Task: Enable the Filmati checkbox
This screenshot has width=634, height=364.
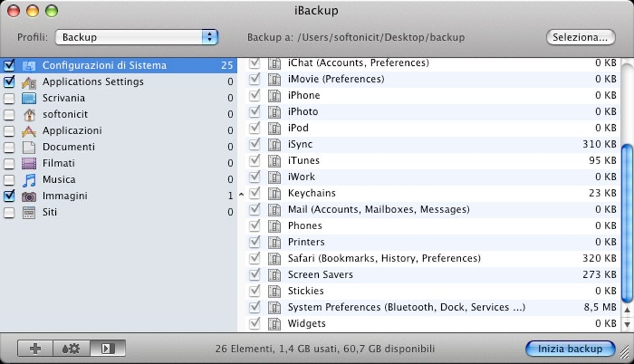Action: [9, 163]
